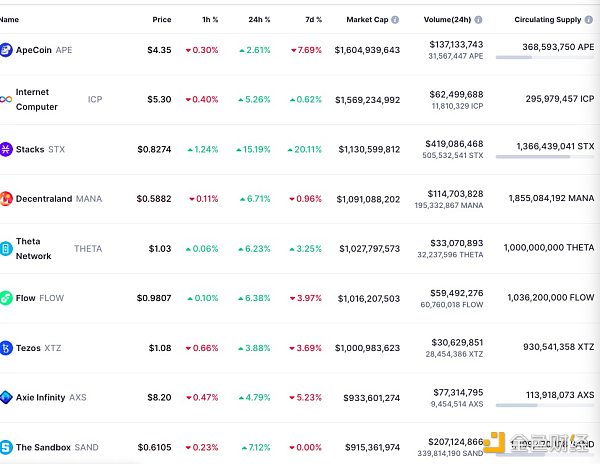
Task: Select the blue Tezos logo icon
Action: [6, 348]
